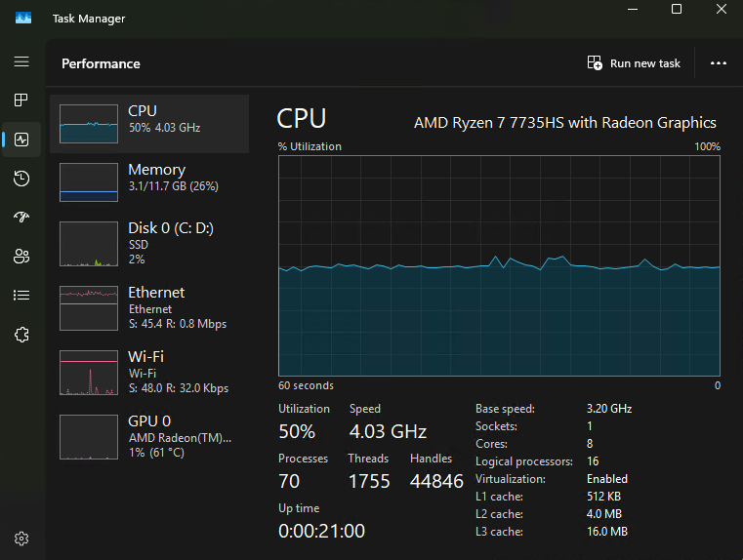The height and width of the screenshot is (560, 743).
Task: Open the Details page list icon
Action: point(21,296)
